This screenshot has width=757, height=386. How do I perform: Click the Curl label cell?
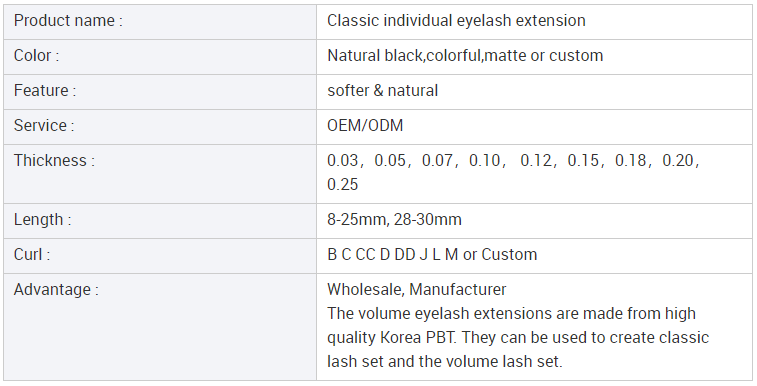coord(160,255)
